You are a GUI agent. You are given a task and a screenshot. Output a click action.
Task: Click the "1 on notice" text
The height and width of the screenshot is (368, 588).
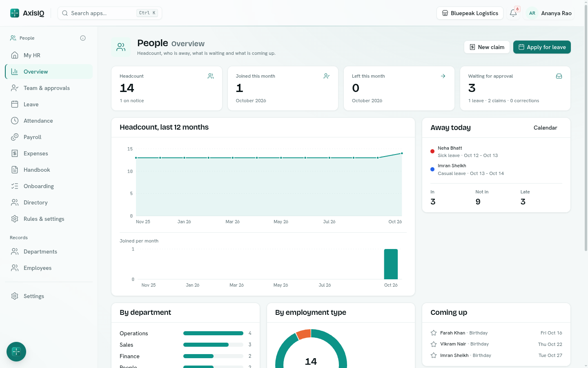pos(132,101)
